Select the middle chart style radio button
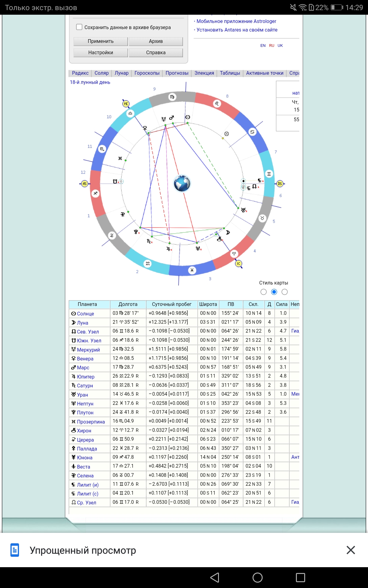The image size is (368, 588). click(x=274, y=292)
